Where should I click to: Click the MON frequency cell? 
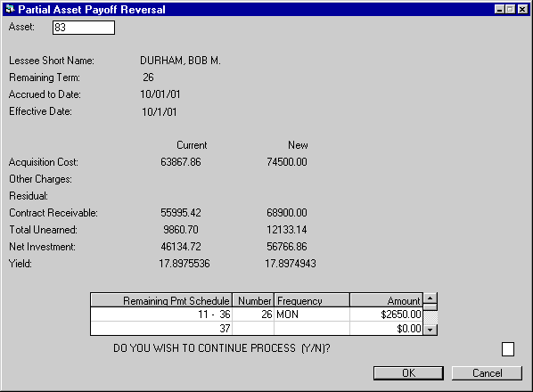312,314
